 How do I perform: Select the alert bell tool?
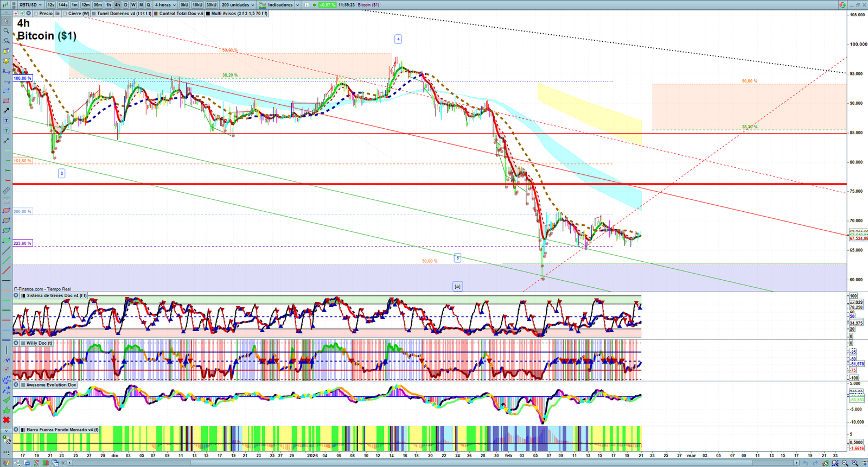pos(6,61)
